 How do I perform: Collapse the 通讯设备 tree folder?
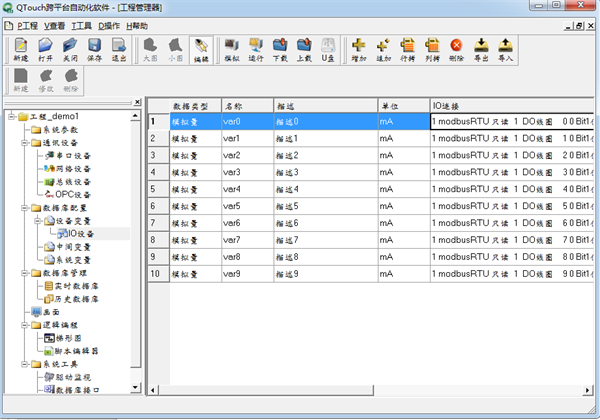22,142
